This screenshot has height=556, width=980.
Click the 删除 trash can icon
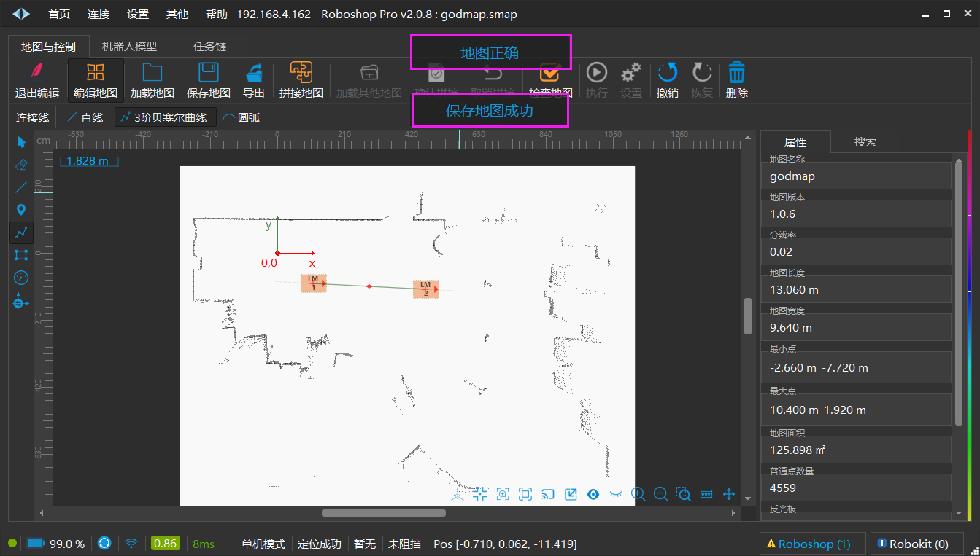tap(736, 72)
